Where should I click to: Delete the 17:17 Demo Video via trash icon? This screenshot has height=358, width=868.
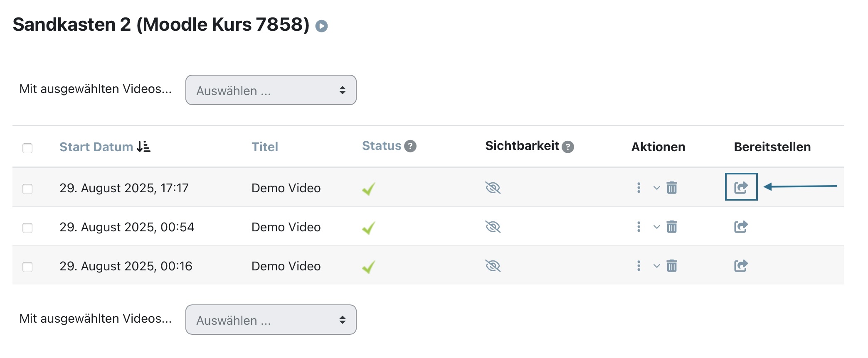(x=672, y=188)
